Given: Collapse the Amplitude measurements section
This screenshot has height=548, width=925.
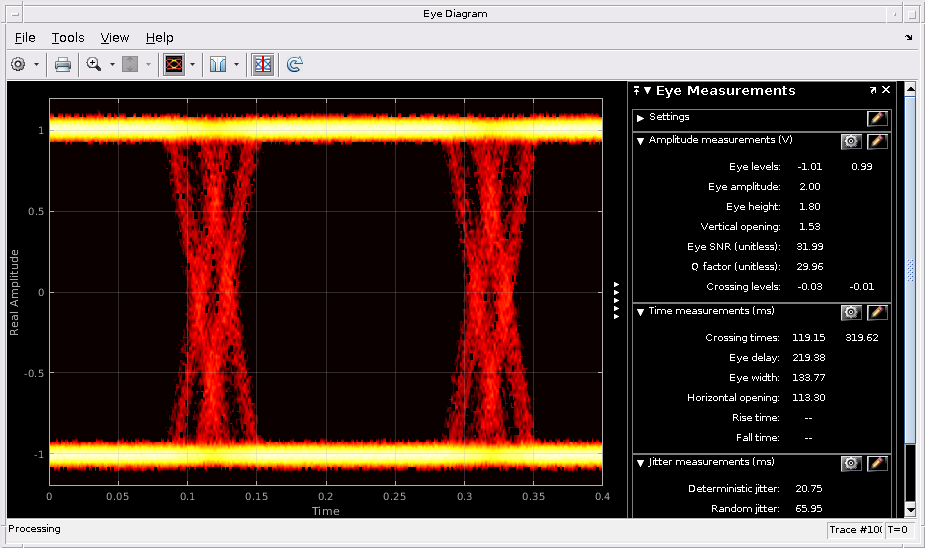Looking at the screenshot, I should tap(640, 141).
